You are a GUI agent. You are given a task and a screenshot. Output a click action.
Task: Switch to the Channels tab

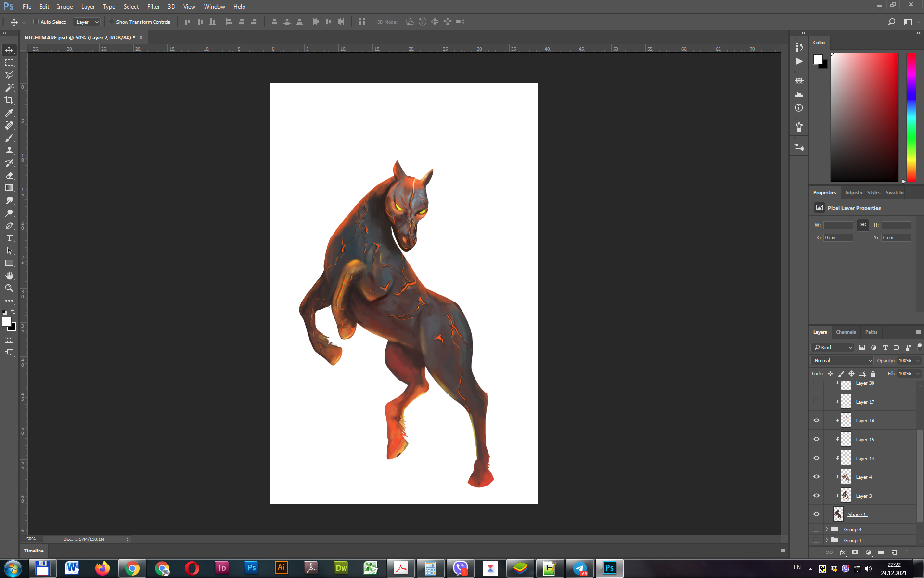pos(846,332)
